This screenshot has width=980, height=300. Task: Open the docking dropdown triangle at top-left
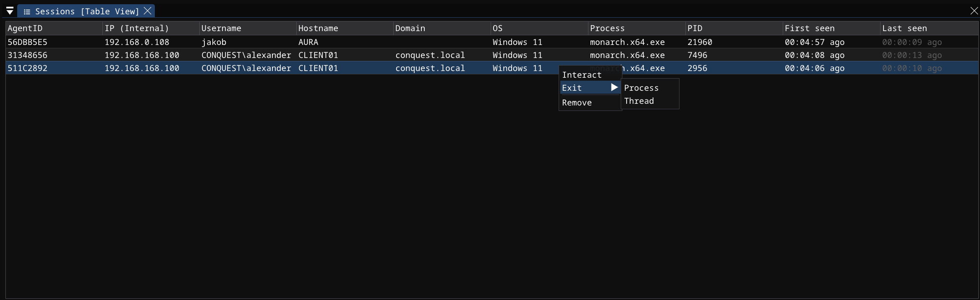coord(10,11)
